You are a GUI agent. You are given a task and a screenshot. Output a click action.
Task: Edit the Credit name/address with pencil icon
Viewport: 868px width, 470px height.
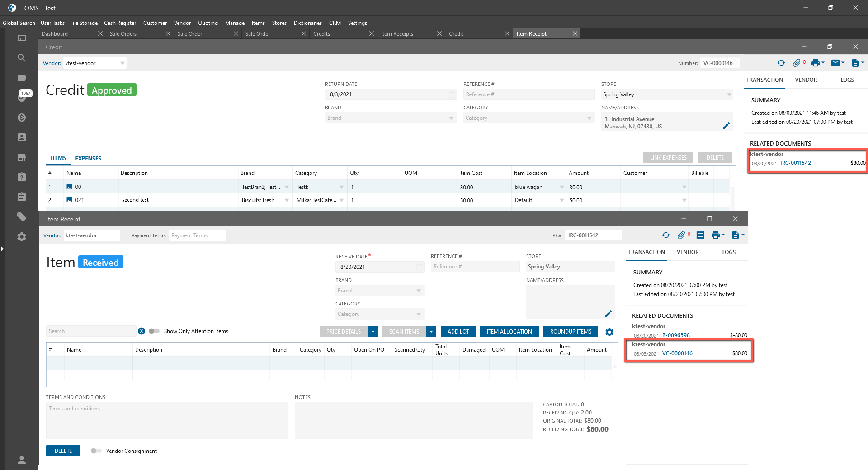(x=726, y=126)
